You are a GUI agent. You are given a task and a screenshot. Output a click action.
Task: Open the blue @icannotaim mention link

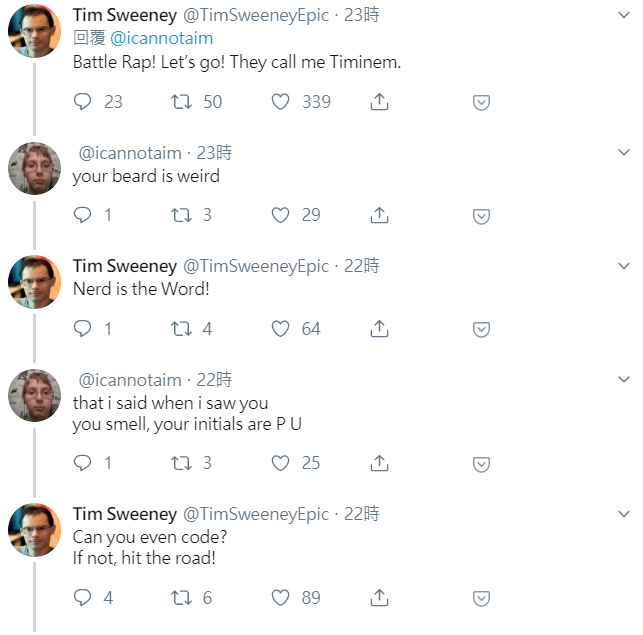pos(162,38)
